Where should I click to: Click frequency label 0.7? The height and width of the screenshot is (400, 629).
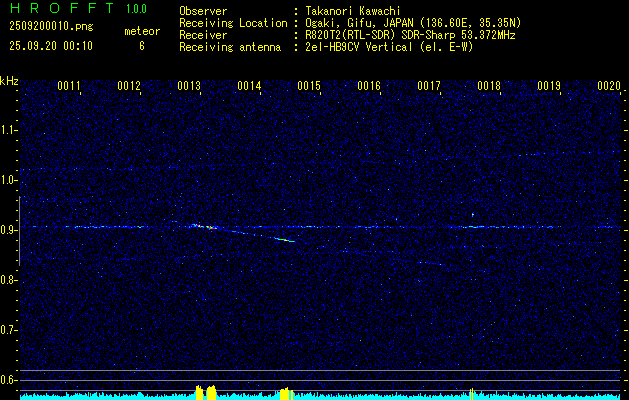click(8, 331)
